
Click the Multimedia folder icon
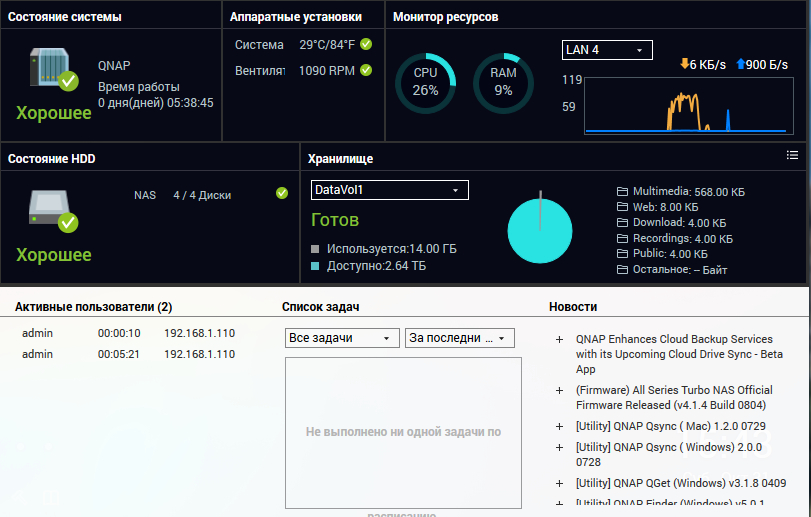[623, 191]
